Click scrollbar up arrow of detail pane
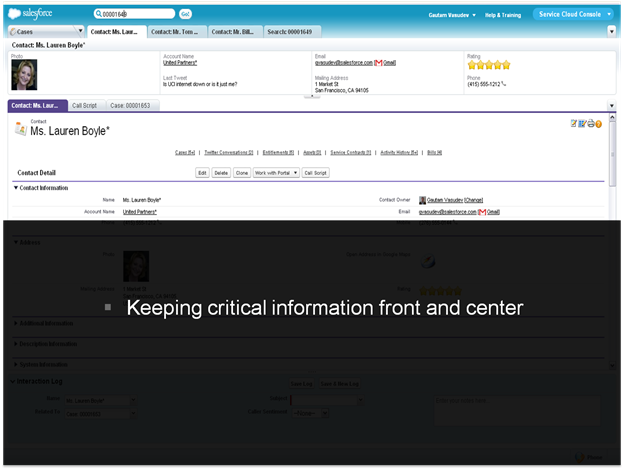The height and width of the screenshot is (470, 624). pos(612,117)
